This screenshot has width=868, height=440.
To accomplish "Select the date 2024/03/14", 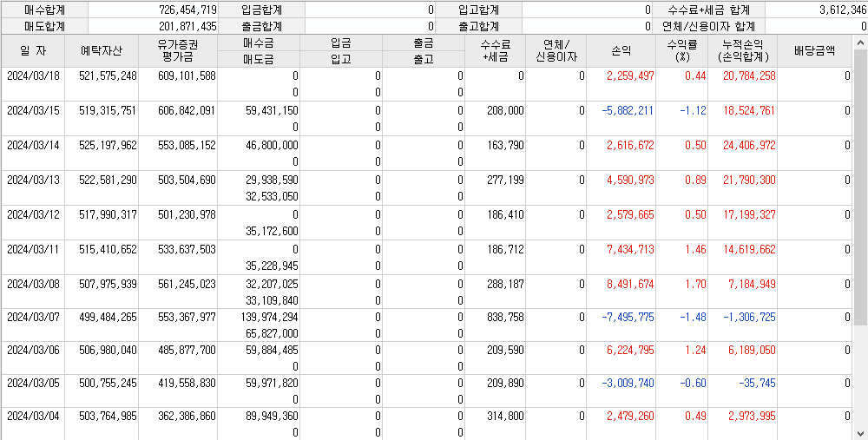I will point(33,146).
